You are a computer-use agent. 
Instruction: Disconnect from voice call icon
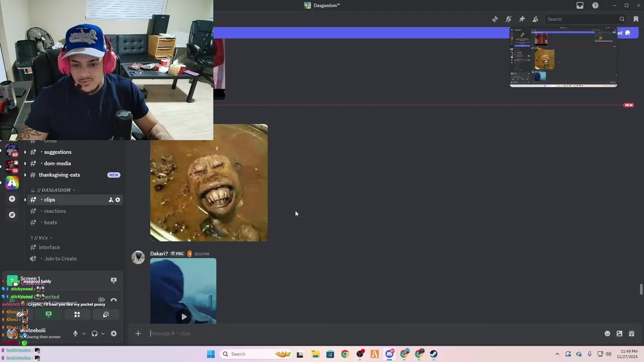coord(114,300)
